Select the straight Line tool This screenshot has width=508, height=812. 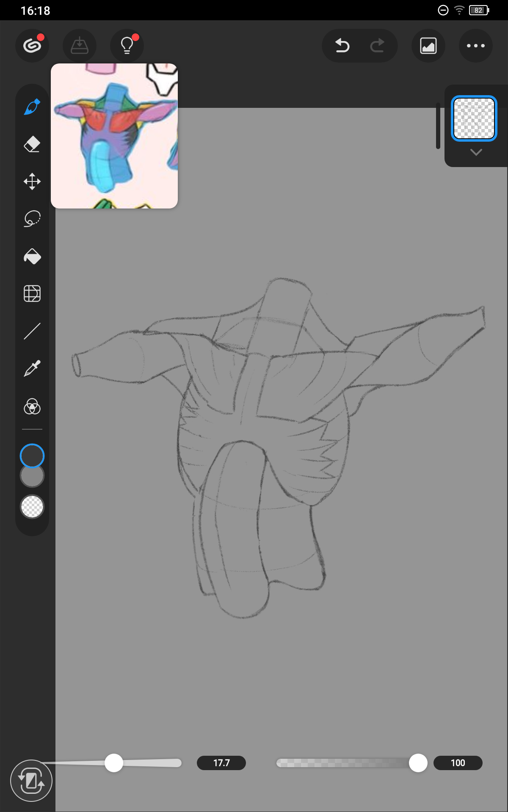coord(32,331)
